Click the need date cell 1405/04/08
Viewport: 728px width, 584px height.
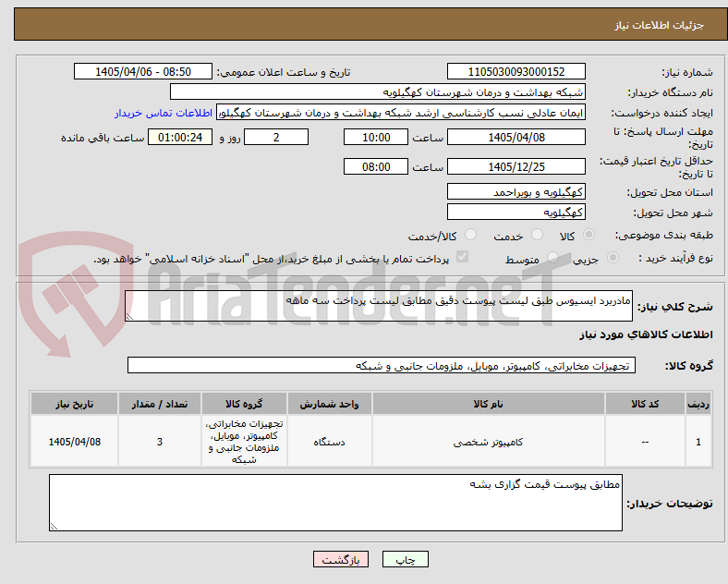[74, 442]
